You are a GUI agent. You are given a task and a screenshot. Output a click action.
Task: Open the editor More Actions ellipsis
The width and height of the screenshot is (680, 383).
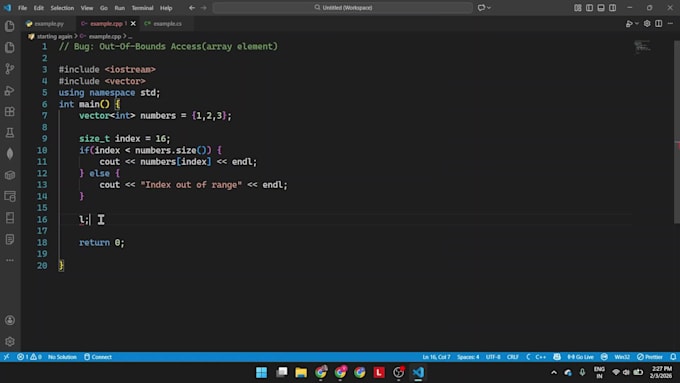670,24
